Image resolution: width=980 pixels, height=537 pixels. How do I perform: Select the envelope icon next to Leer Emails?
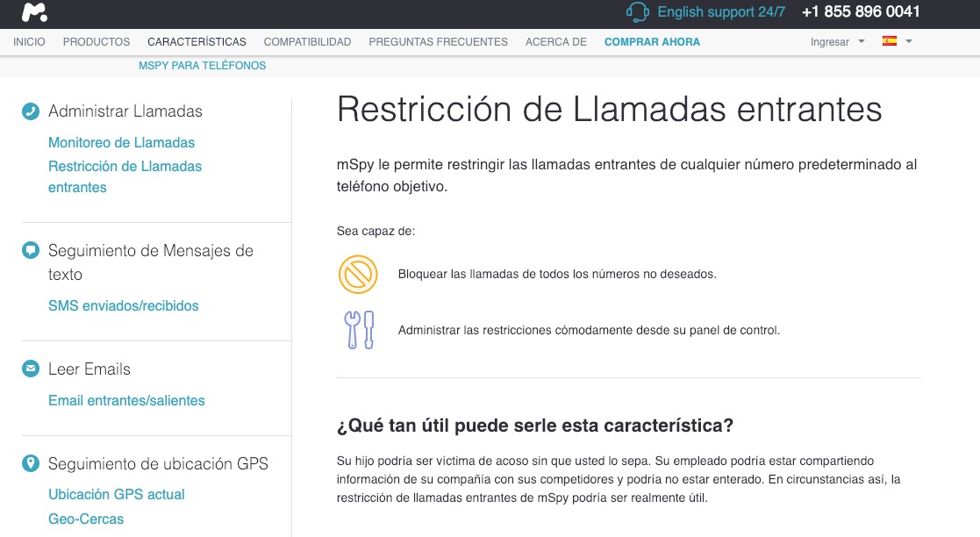[x=29, y=369]
